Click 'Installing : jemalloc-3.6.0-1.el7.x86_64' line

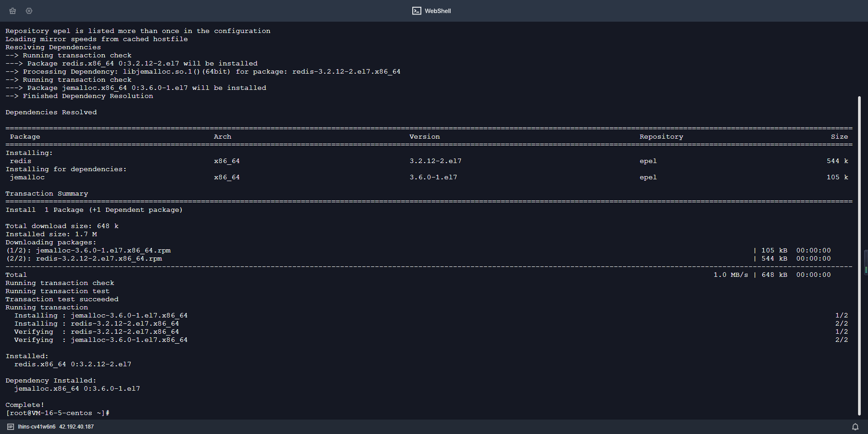point(101,316)
